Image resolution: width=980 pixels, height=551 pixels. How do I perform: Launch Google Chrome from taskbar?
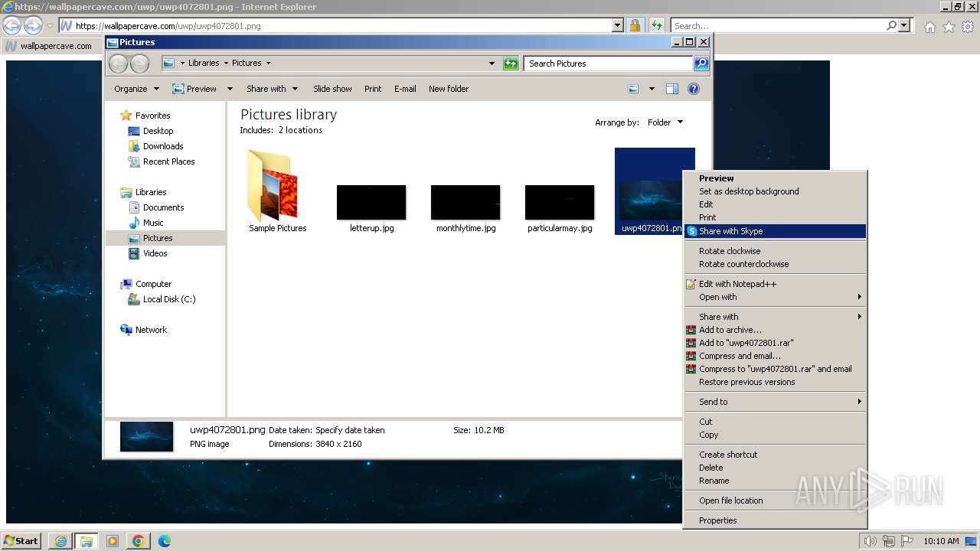[x=139, y=541]
